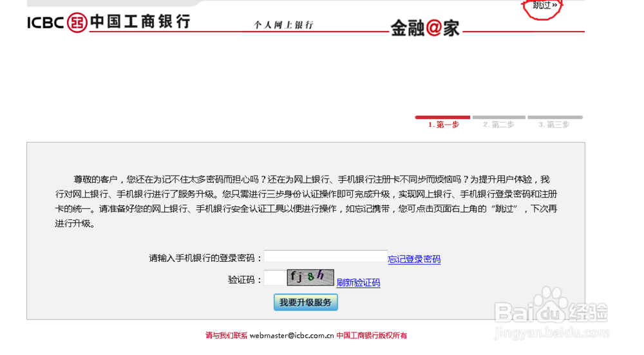Click the 请与我们联系 contact link
The height and width of the screenshot is (355, 644).
click(226, 335)
